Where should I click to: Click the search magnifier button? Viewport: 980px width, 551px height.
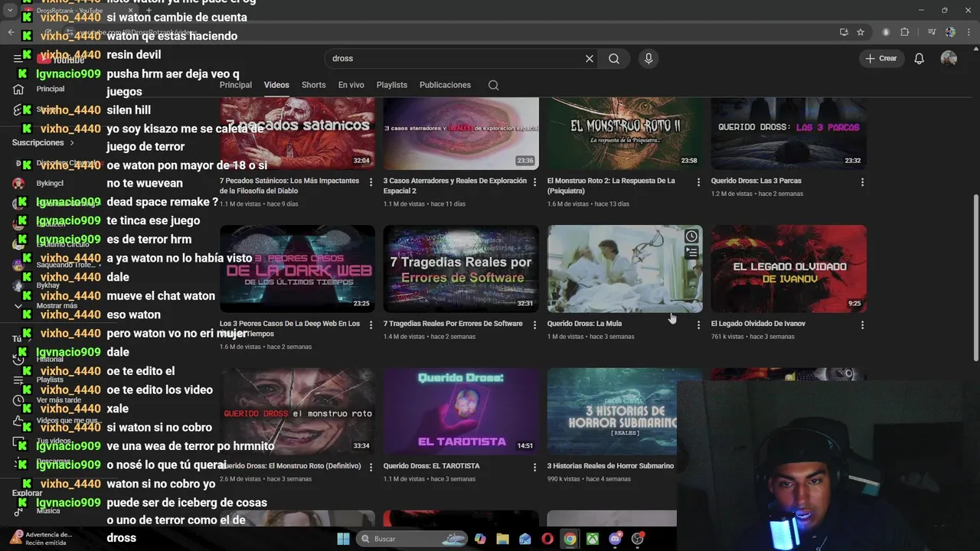[x=614, y=58]
